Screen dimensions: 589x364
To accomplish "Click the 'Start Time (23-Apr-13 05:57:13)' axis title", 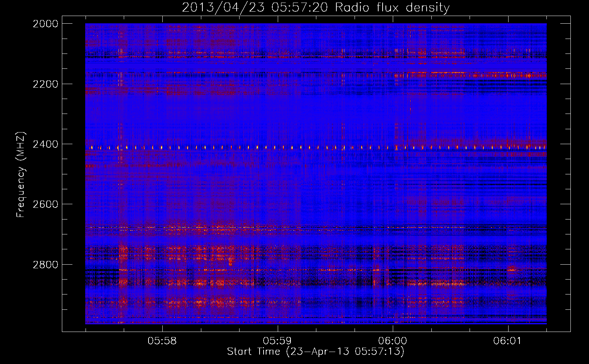I will (316, 352).
